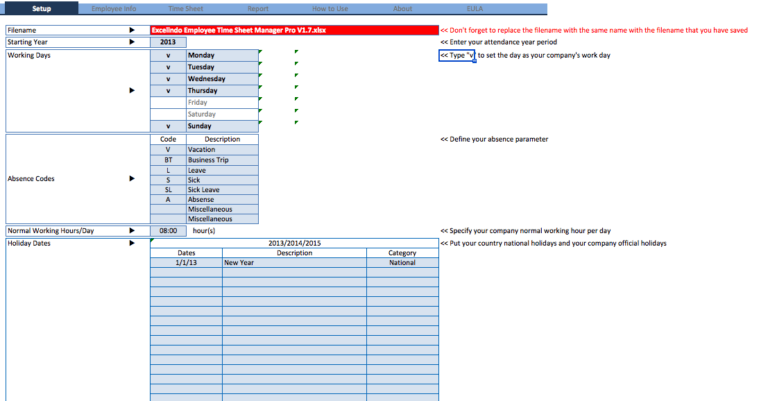
Task: Enable Saturday as a work day
Action: click(168, 114)
